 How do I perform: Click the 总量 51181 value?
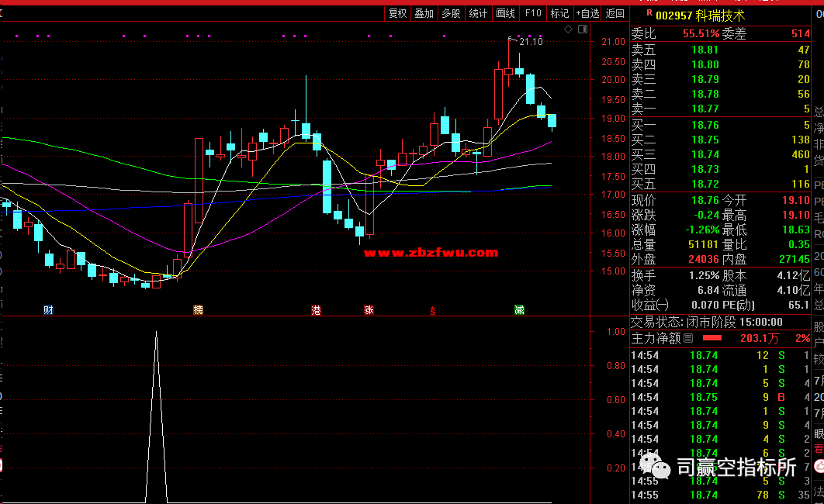[703, 245]
